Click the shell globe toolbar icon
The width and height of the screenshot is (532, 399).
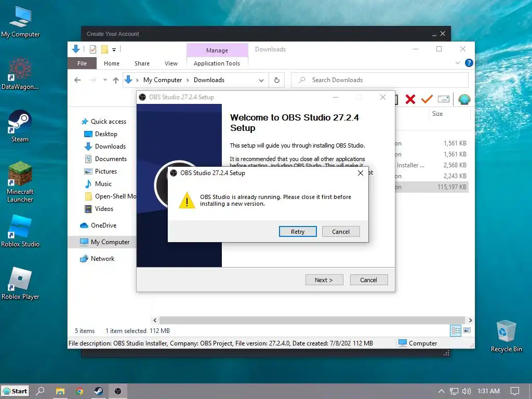(x=464, y=99)
